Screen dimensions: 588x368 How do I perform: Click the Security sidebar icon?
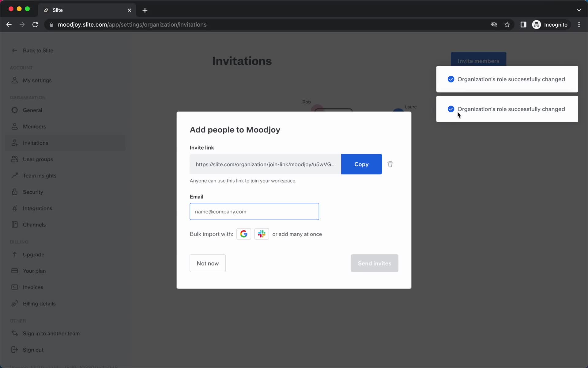point(14,192)
